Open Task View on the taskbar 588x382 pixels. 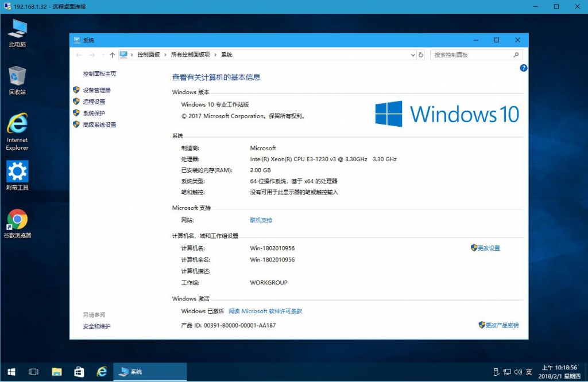coord(33,372)
